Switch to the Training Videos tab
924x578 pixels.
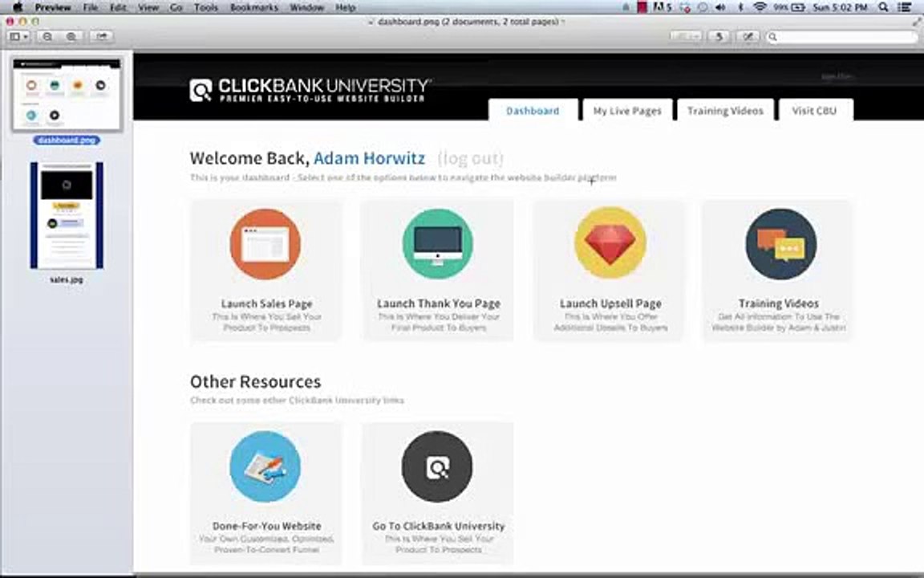click(725, 110)
